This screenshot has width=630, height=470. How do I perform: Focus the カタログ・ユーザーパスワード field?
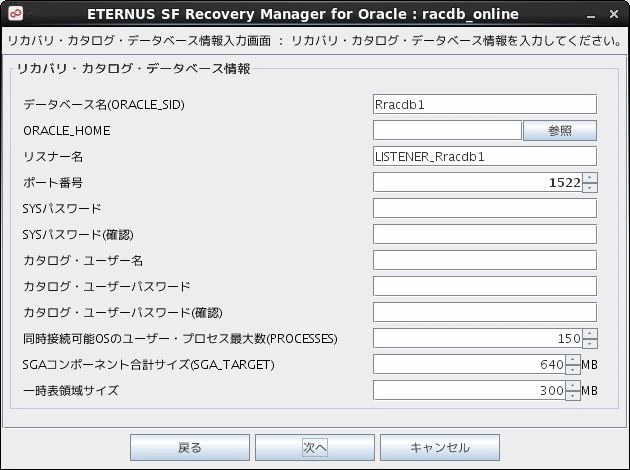485,286
